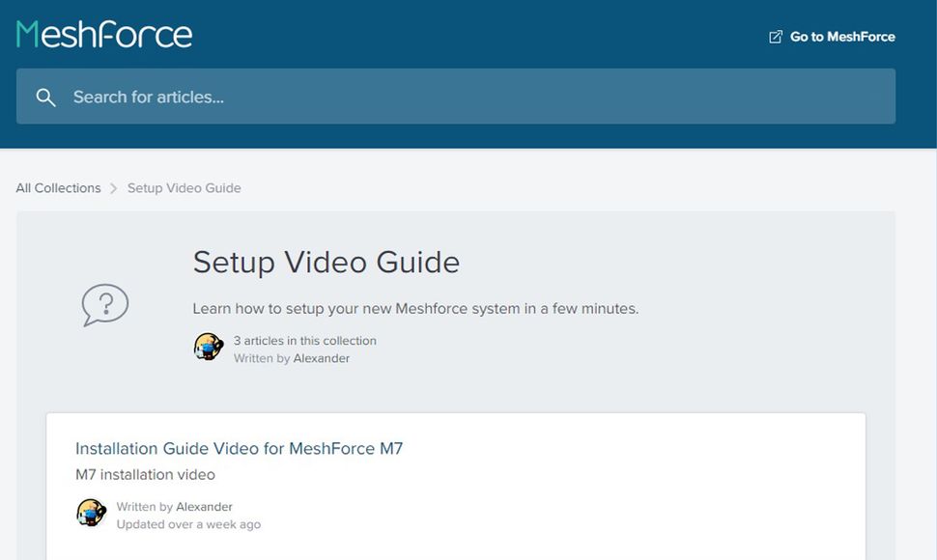
Task: Click the 'Written by Alexander' text in the collection header
Action: click(292, 358)
